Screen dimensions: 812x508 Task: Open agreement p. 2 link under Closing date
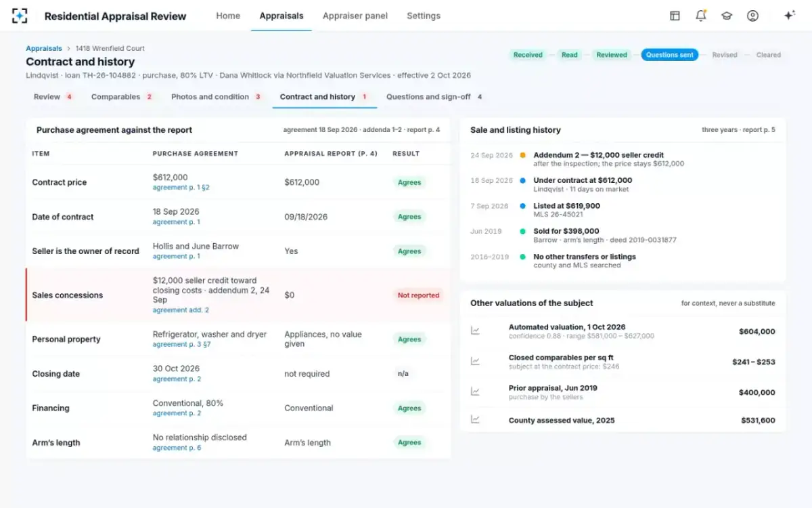[177, 379]
